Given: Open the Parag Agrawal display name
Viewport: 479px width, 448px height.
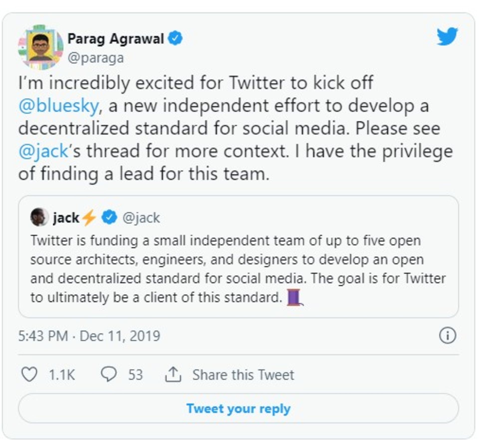Looking at the screenshot, I should (x=116, y=39).
